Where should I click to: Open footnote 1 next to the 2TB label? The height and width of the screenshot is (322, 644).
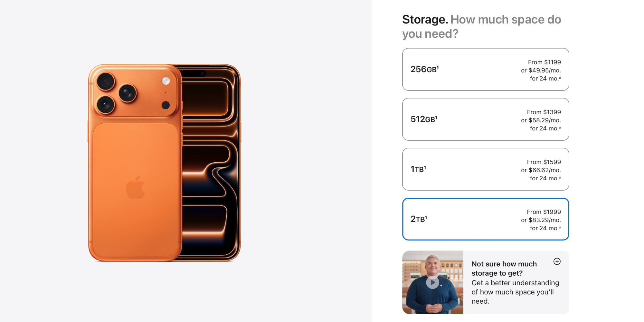[425, 217]
